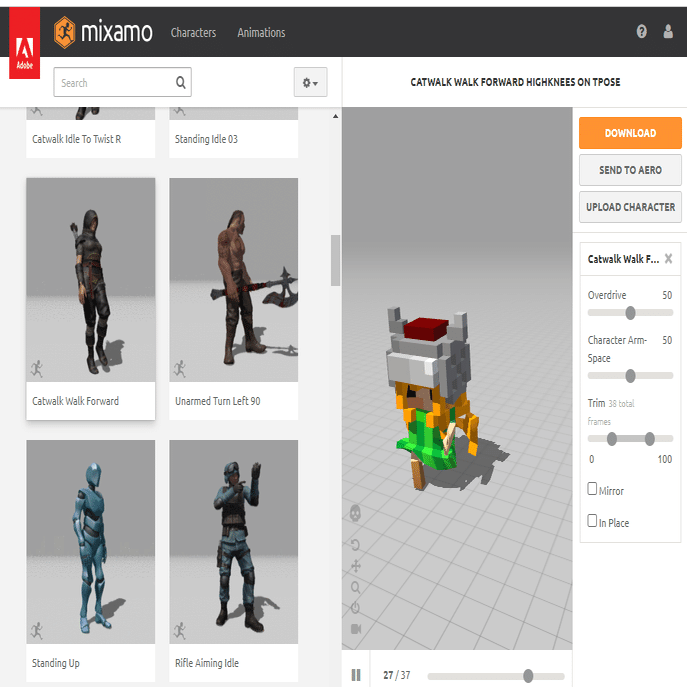The width and height of the screenshot is (687, 687).
Task: Click the scroll up arrow of animation list
Action: tap(335, 117)
